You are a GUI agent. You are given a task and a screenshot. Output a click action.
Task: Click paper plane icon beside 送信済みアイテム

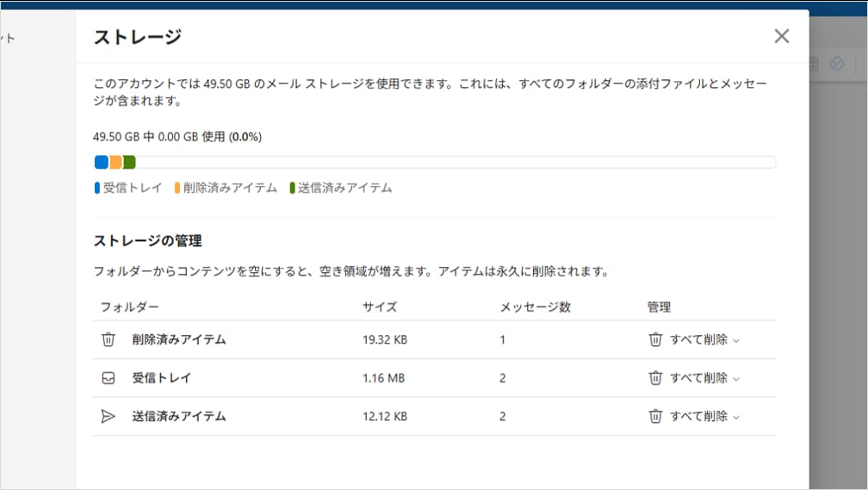pos(108,416)
